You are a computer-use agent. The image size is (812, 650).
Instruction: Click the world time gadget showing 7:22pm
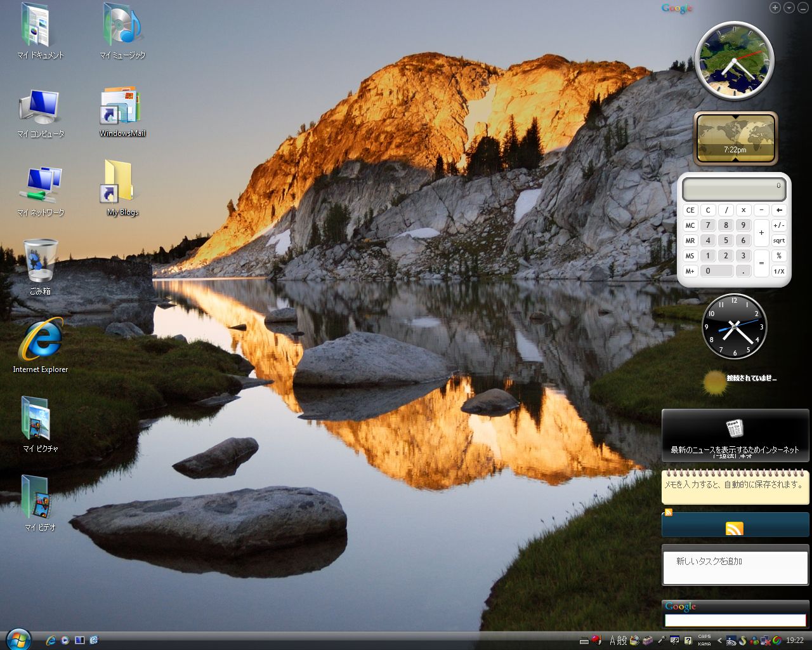[x=735, y=138]
